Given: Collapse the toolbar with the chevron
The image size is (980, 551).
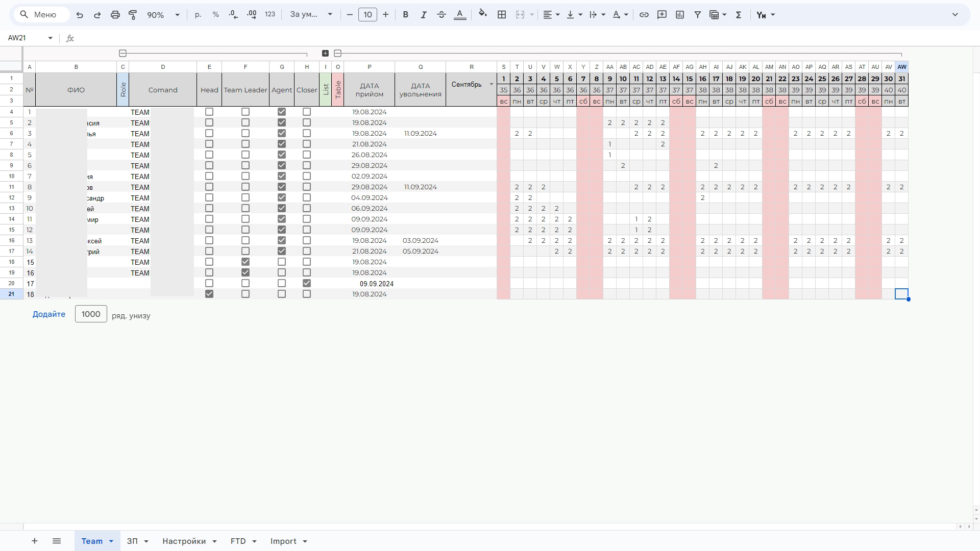Looking at the screenshot, I should 955,15.
